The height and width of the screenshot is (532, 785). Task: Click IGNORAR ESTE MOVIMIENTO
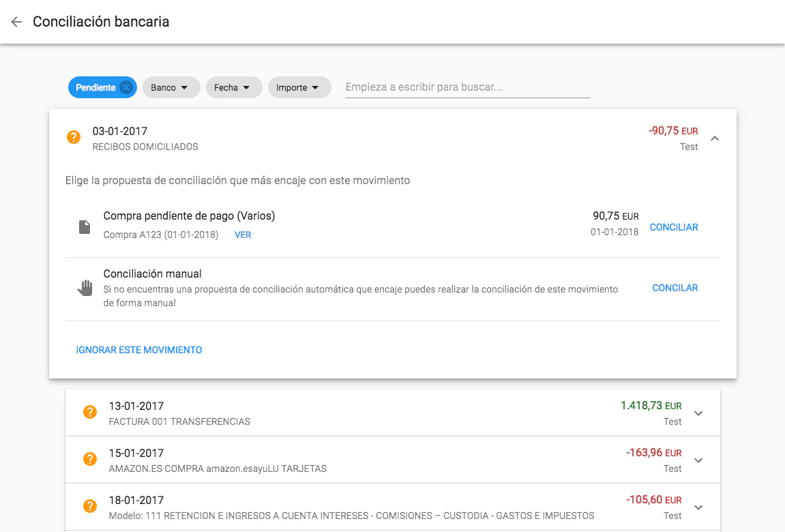pos(139,349)
